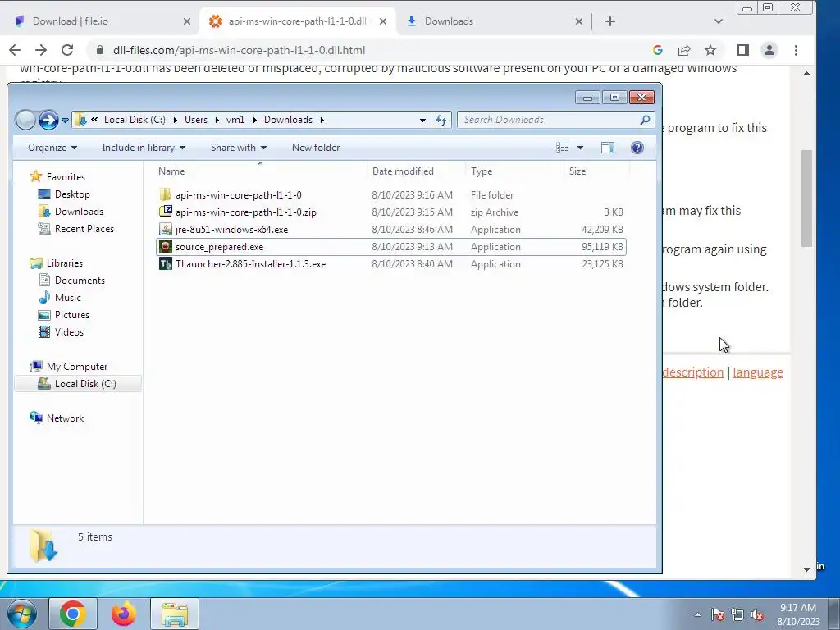Open Recent Places in the navigation pane
Image resolution: width=840 pixels, height=630 pixels.
(x=84, y=229)
